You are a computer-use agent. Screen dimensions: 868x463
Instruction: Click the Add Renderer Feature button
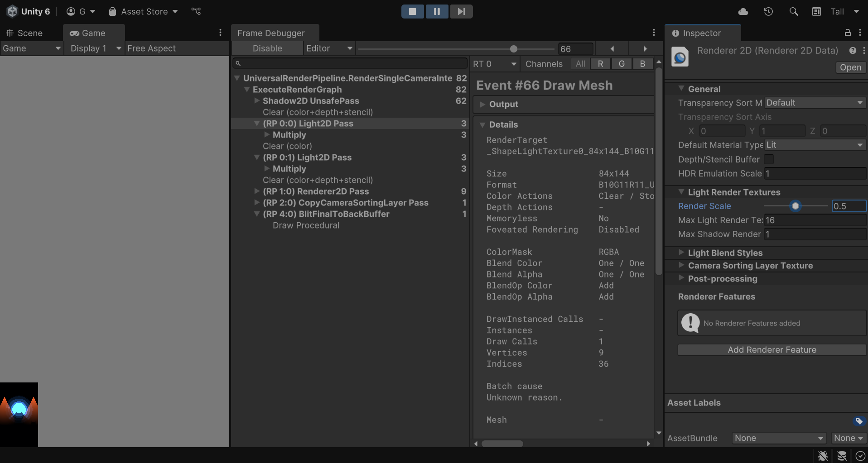point(772,350)
